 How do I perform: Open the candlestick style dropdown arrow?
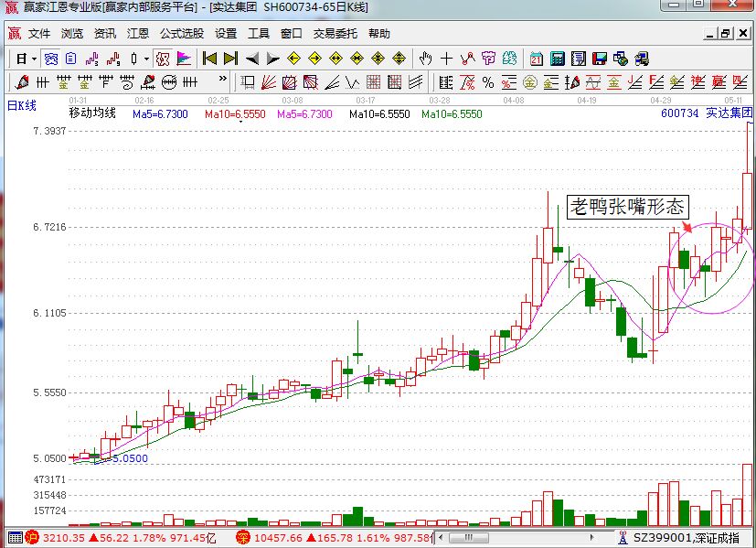click(x=146, y=59)
